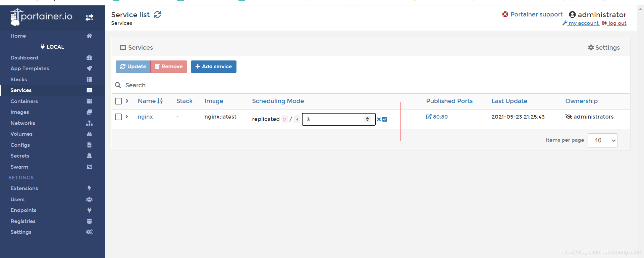The image size is (644, 258).
Task: Open Home in sidebar
Action: [x=18, y=36]
